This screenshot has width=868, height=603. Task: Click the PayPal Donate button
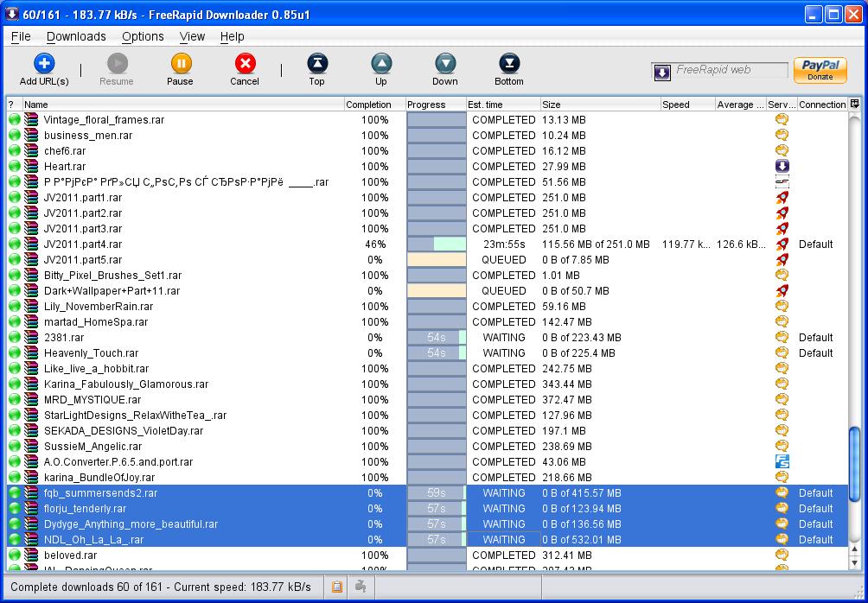pyautogui.click(x=820, y=70)
